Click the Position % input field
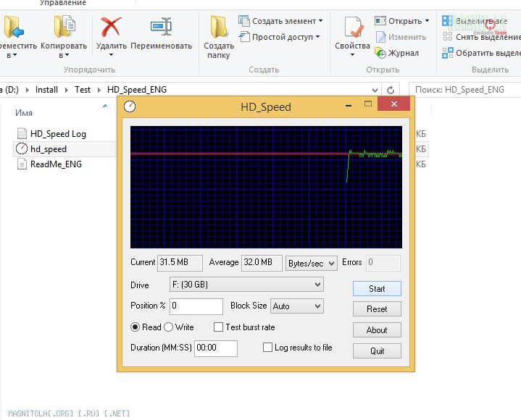The width and height of the screenshot is (521, 420). [196, 306]
